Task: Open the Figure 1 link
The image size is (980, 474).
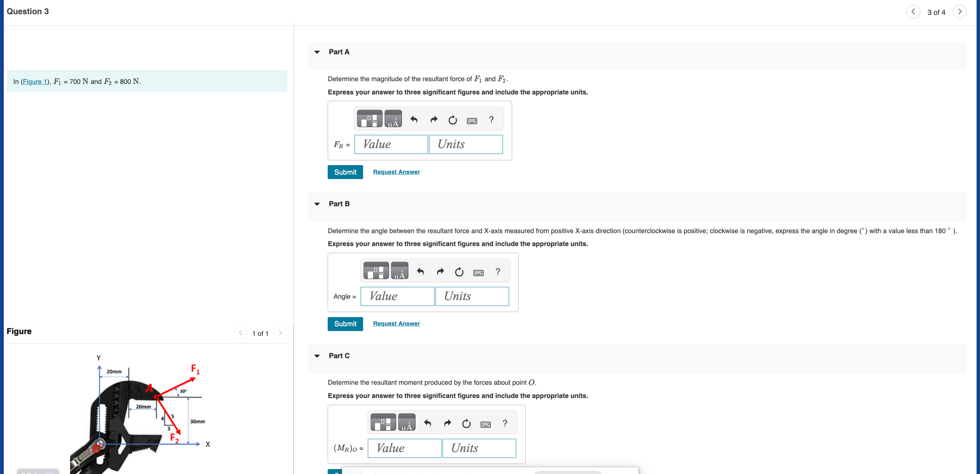Action: pyautogui.click(x=35, y=82)
